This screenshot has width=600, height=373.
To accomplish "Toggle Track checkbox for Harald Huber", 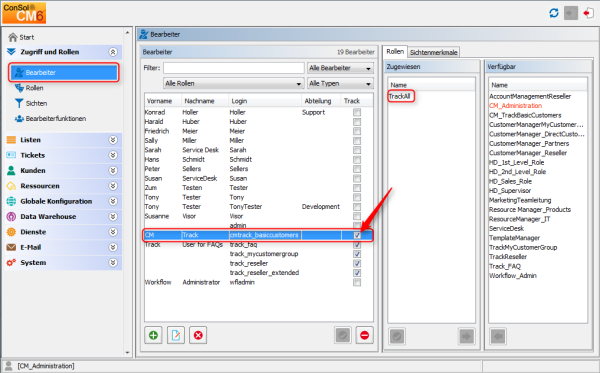I will click(357, 122).
